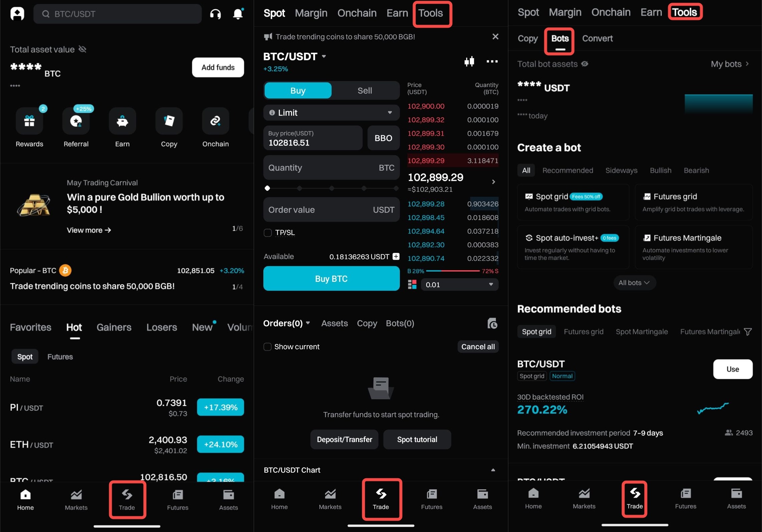
Task: Enable the TP/SL checkbox
Action: tap(268, 232)
